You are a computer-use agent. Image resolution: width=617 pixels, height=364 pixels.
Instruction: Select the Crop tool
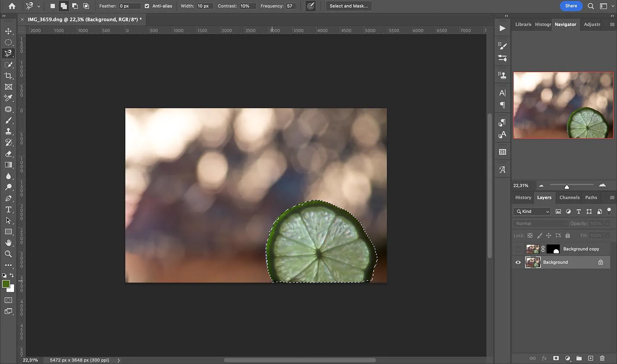click(x=8, y=76)
